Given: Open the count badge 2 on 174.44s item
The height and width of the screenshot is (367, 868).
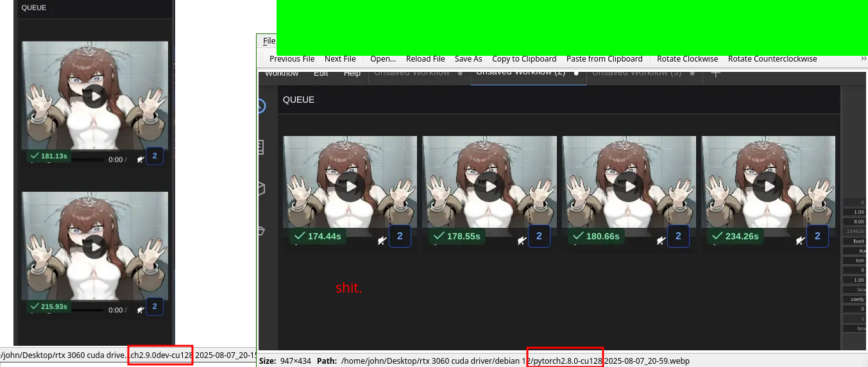Looking at the screenshot, I should coord(400,236).
